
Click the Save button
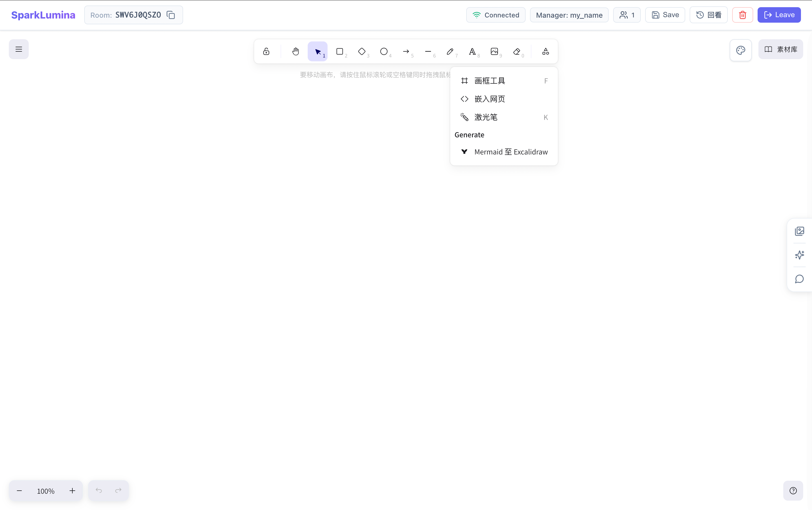pyautogui.click(x=665, y=15)
